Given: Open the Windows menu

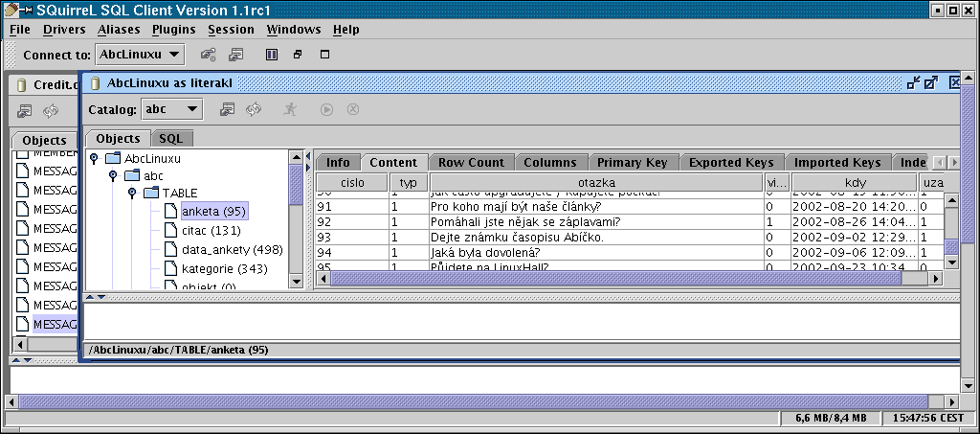Looking at the screenshot, I should [293, 30].
